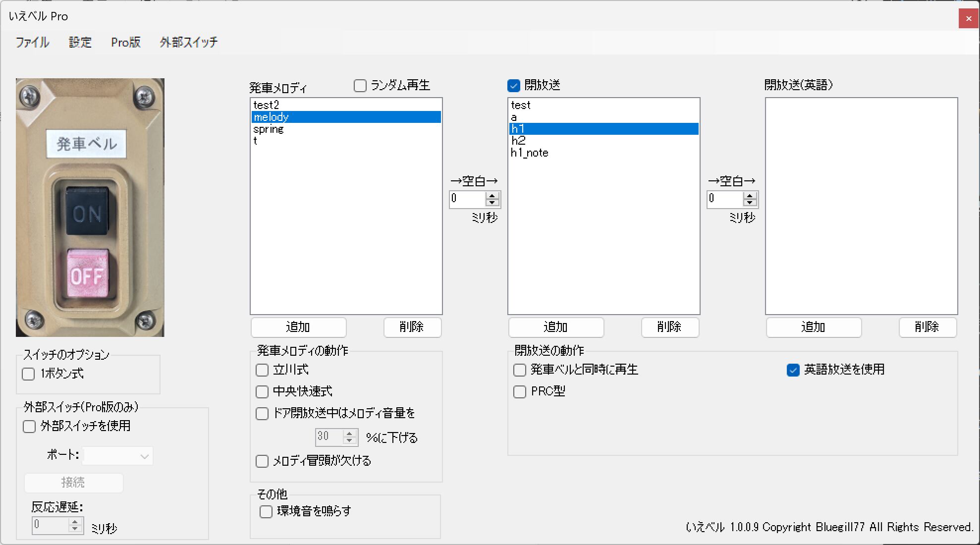This screenshot has height=545, width=980.
Task: Open the ファイル menu
Action: [x=32, y=42]
